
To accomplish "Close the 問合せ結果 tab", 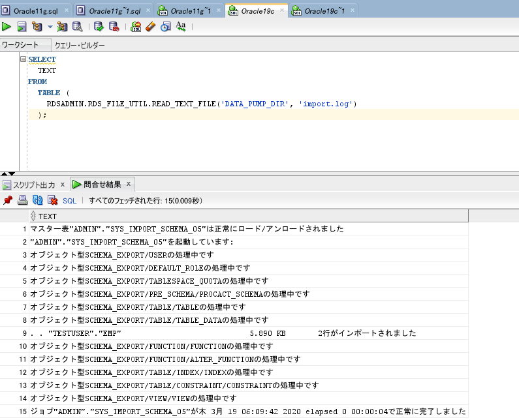I will [129, 184].
